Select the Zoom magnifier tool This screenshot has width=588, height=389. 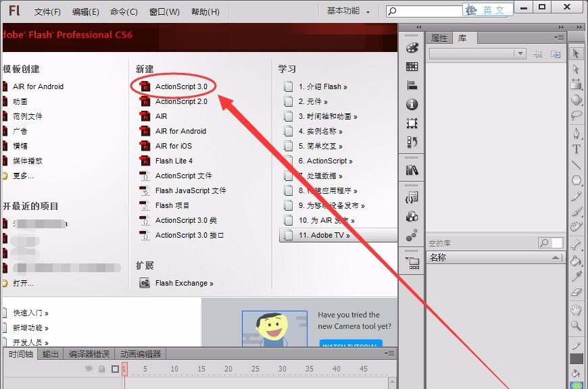576,326
